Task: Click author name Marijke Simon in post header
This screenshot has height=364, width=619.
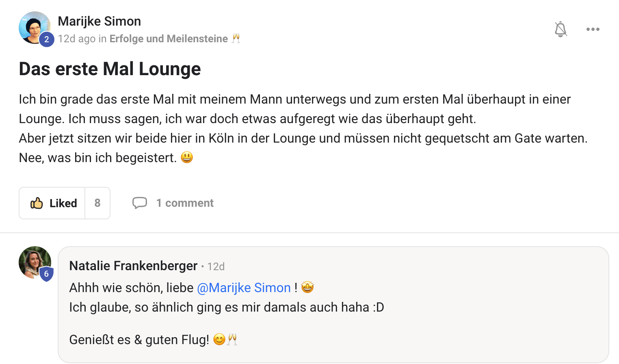Action: [x=100, y=21]
